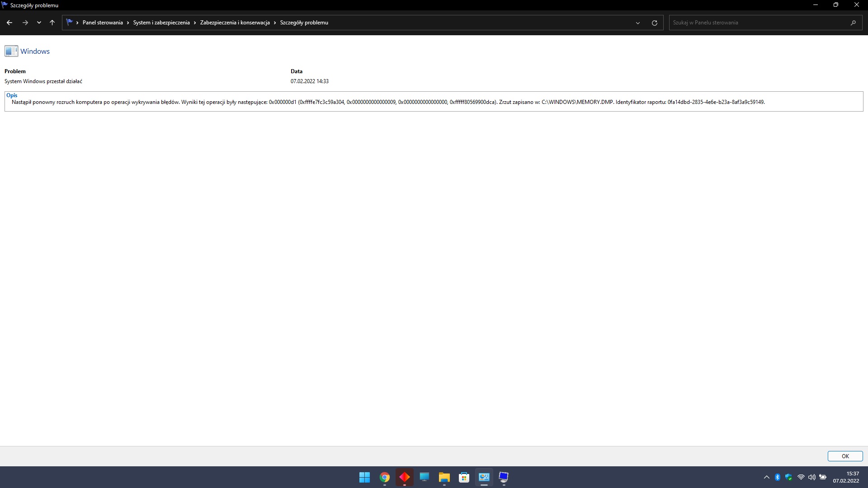Open last taskbar app with flag monitor
Image resolution: width=868 pixels, height=488 pixels.
504,477
